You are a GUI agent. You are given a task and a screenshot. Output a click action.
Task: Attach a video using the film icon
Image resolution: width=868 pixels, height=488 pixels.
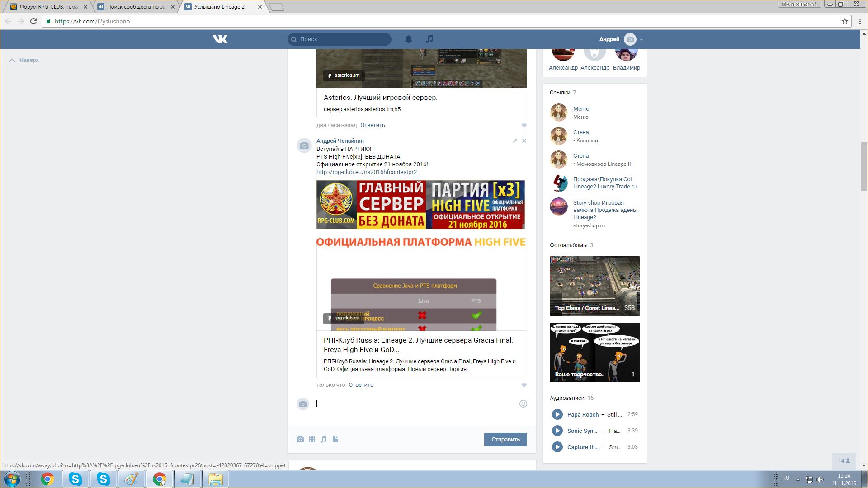312,439
